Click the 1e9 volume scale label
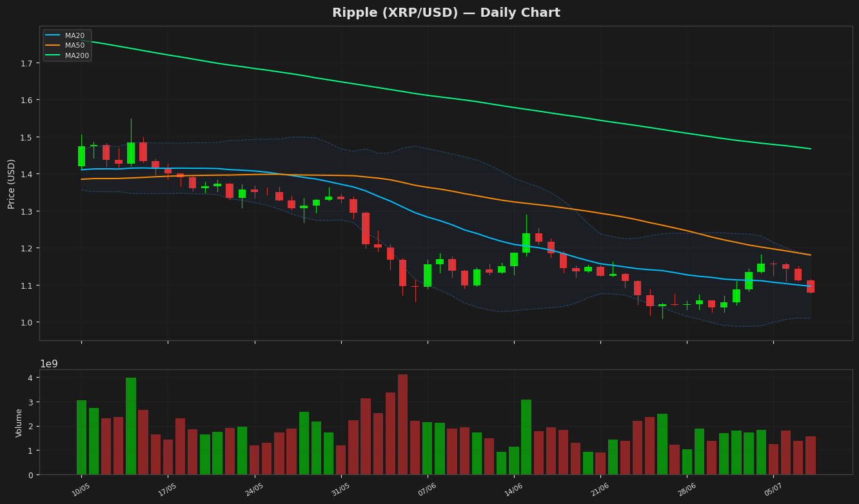Image resolution: width=859 pixels, height=504 pixels. [x=49, y=364]
